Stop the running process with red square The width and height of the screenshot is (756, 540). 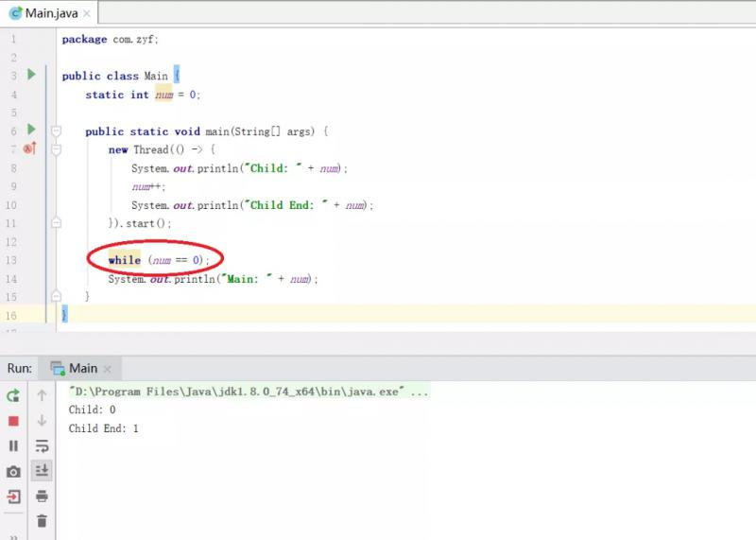pos(13,421)
